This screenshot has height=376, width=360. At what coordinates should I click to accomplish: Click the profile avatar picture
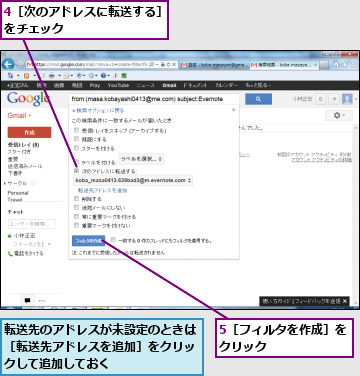[347, 99]
